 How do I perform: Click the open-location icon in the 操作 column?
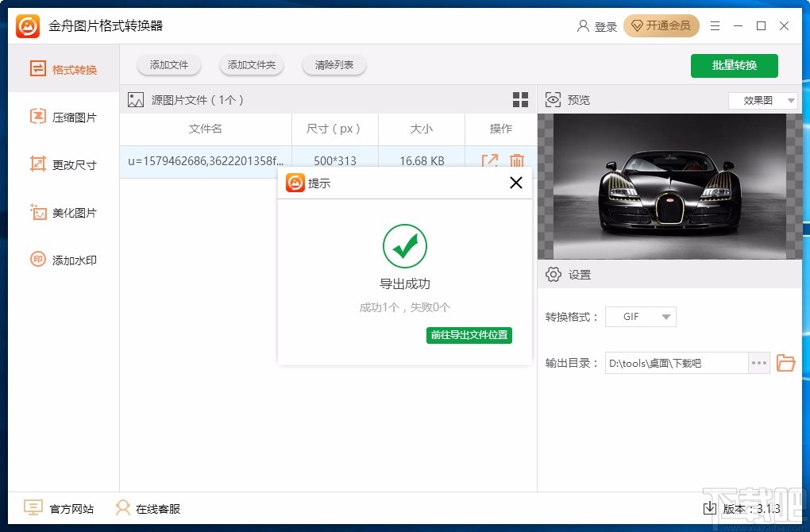click(490, 160)
